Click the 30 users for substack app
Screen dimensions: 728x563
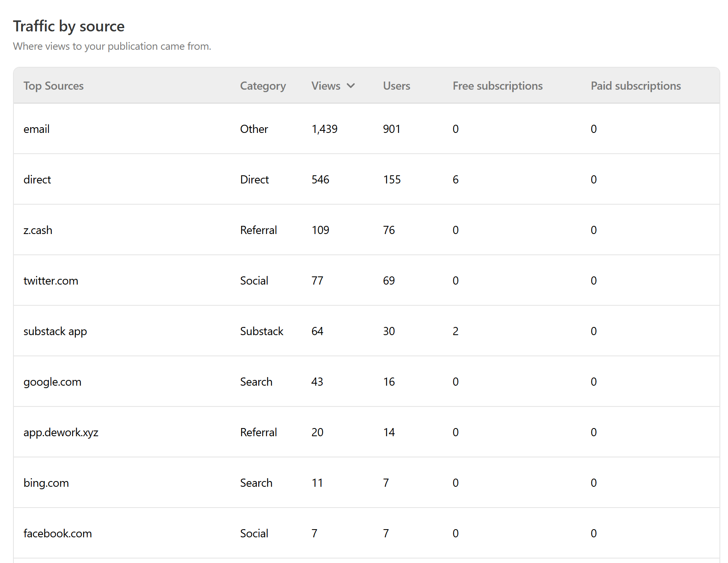[x=389, y=331]
